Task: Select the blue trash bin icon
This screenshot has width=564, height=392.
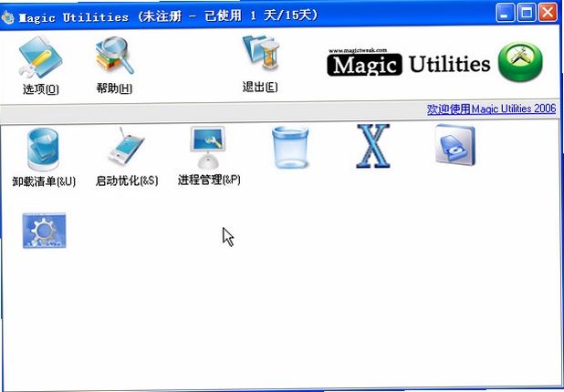Action: tap(290, 147)
